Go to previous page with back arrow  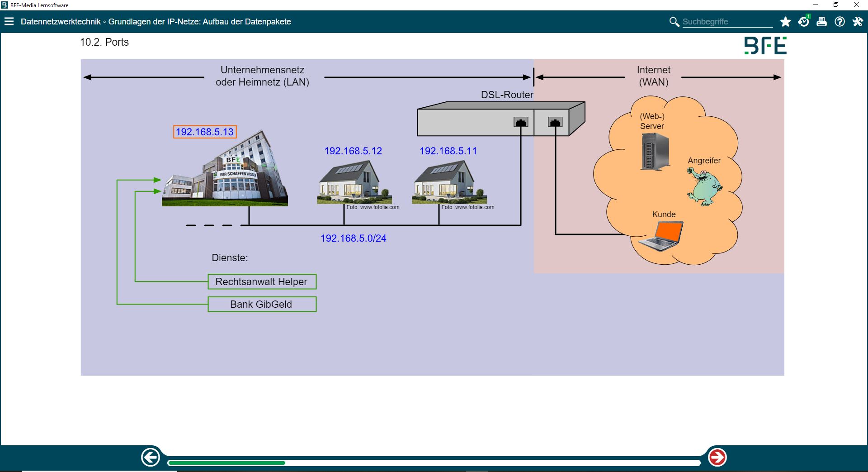click(151, 458)
